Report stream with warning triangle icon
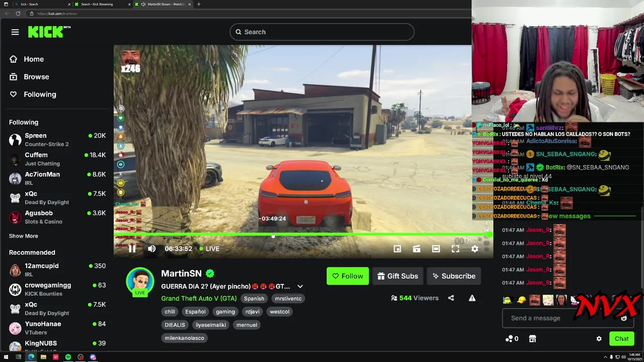This screenshot has height=362, width=644. click(472, 298)
